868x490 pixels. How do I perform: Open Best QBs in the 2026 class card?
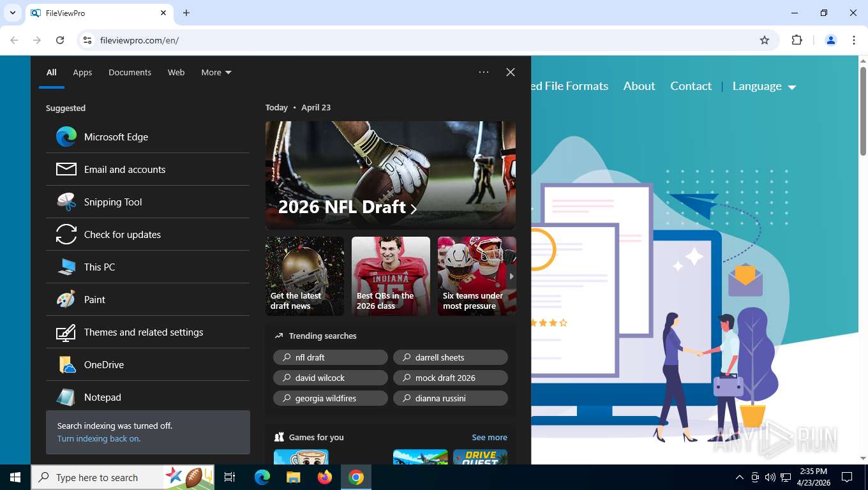point(391,276)
